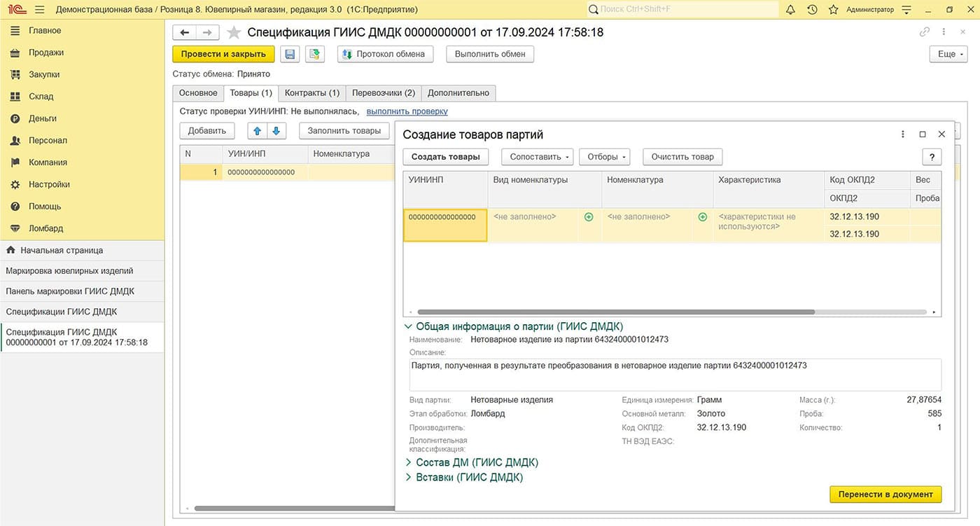Switch to the Перевозчики (2) tab
Screen dimensions: 980x526
[x=384, y=93]
